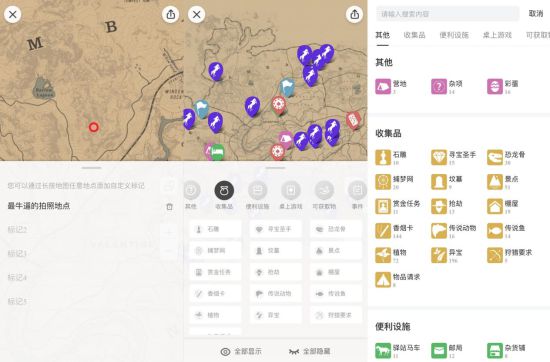Switch to 事件 circular category in the middle panel
The width and height of the screenshot is (550, 362).
tap(357, 195)
